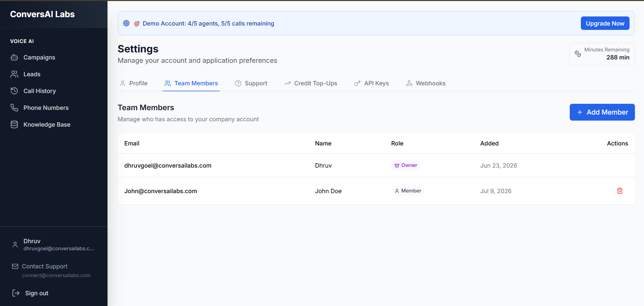644x306 pixels.
Task: Click the Owner role badge
Action: 406,165
